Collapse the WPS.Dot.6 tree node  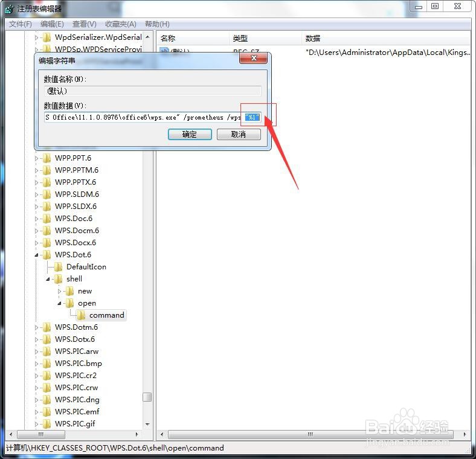tap(36, 255)
